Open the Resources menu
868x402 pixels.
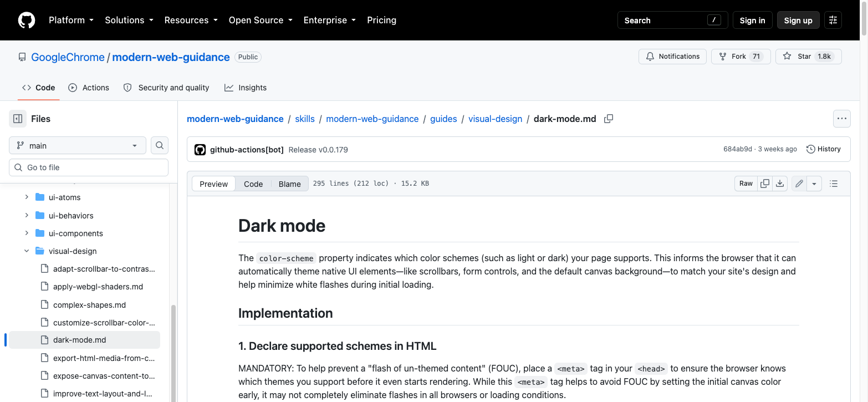[191, 20]
